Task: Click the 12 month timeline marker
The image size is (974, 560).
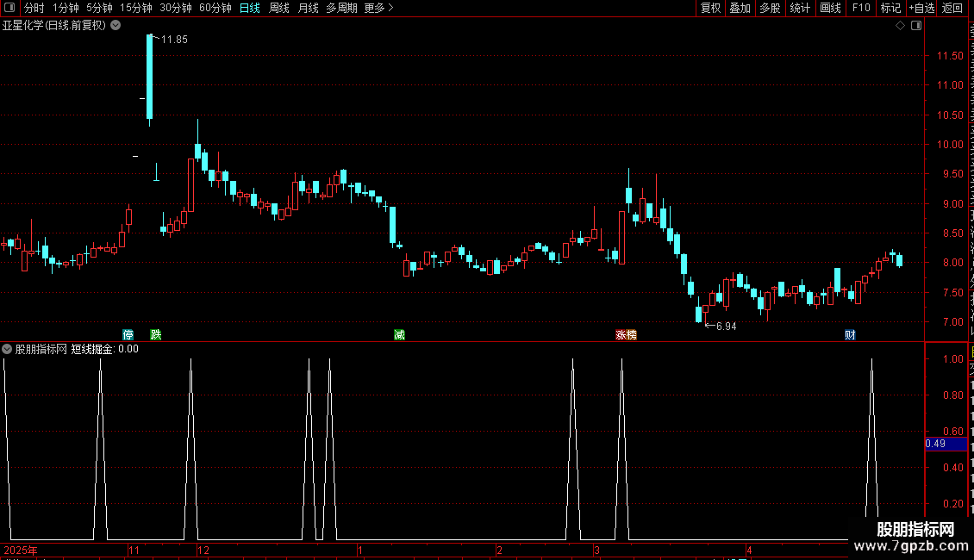Action: coord(203,550)
